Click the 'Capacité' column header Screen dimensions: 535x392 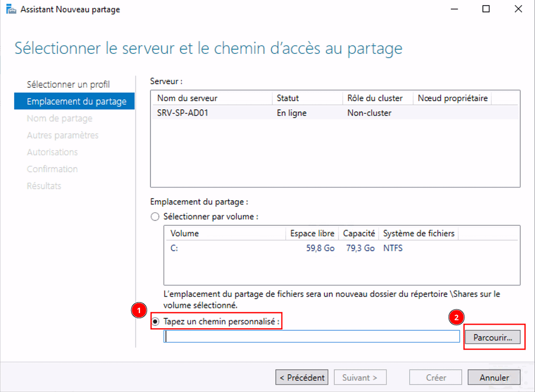pyautogui.click(x=359, y=234)
